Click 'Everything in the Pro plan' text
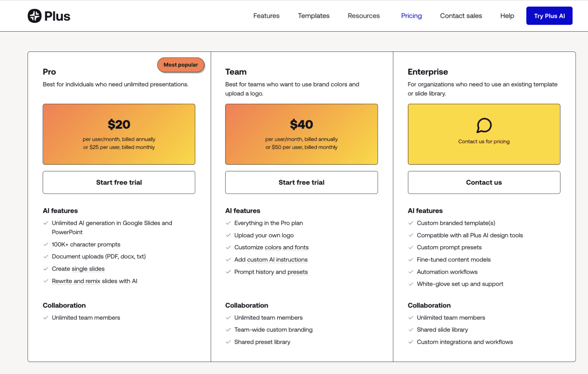This screenshot has height=374, width=588. point(268,223)
